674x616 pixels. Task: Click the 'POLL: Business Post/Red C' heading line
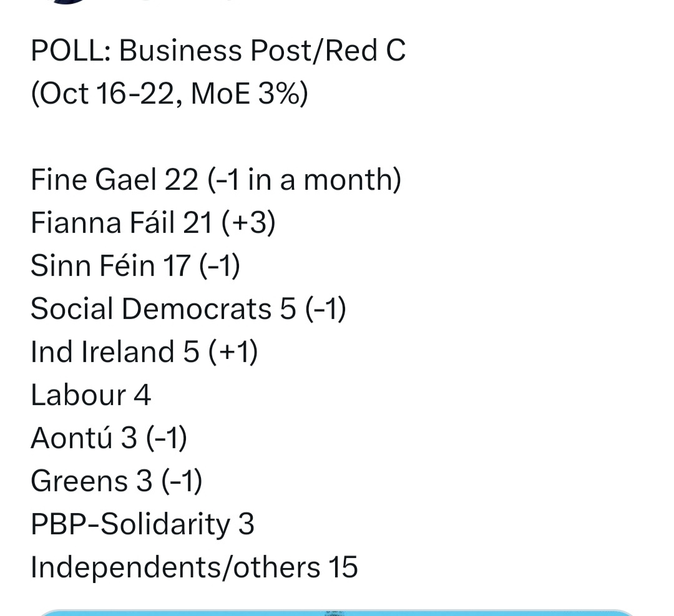pyautogui.click(x=218, y=51)
